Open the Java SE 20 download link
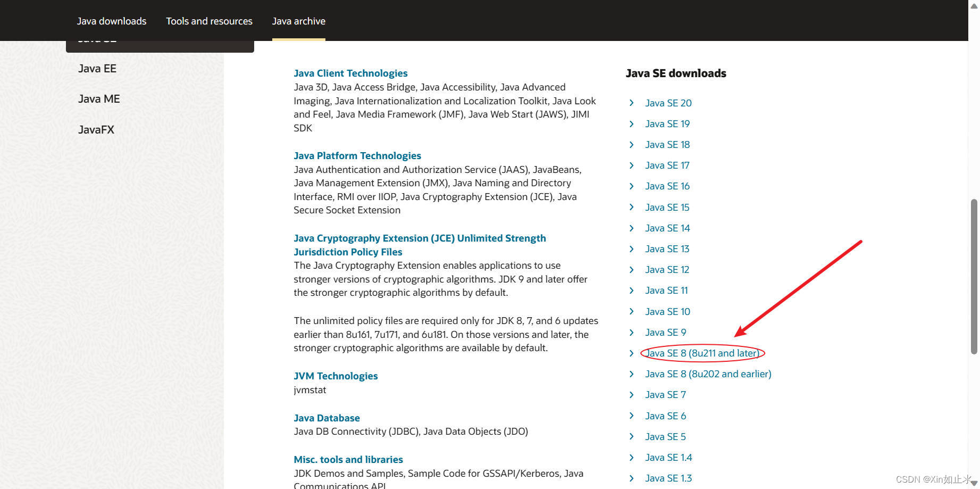The height and width of the screenshot is (489, 980). [668, 103]
